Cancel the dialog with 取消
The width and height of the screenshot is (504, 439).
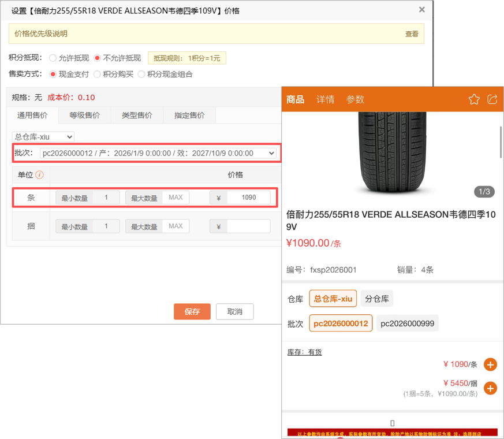234,311
